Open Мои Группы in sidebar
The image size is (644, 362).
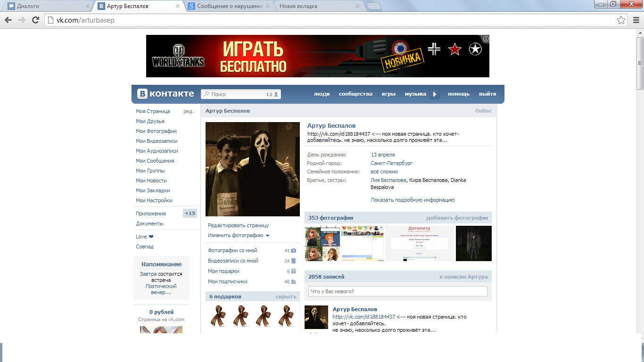pyautogui.click(x=150, y=171)
